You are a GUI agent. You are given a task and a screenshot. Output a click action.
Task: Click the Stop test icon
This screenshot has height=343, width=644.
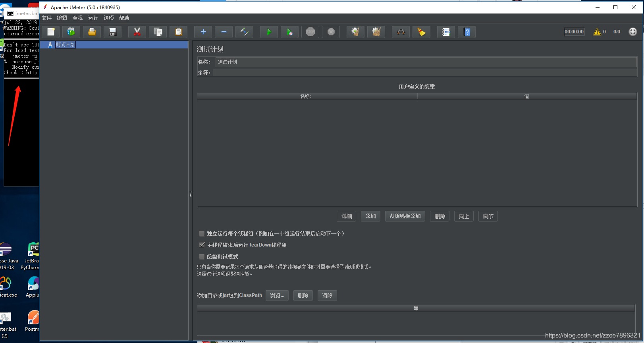(x=310, y=32)
